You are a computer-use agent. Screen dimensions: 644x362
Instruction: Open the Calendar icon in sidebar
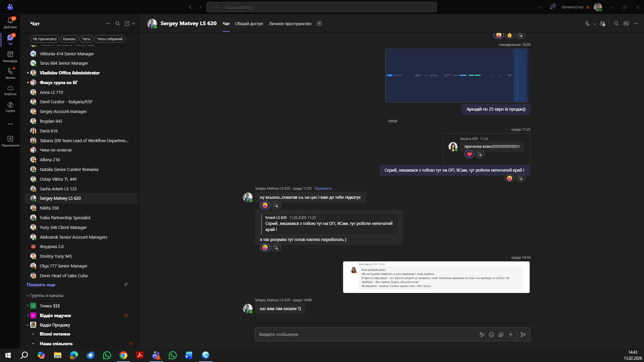[10, 55]
